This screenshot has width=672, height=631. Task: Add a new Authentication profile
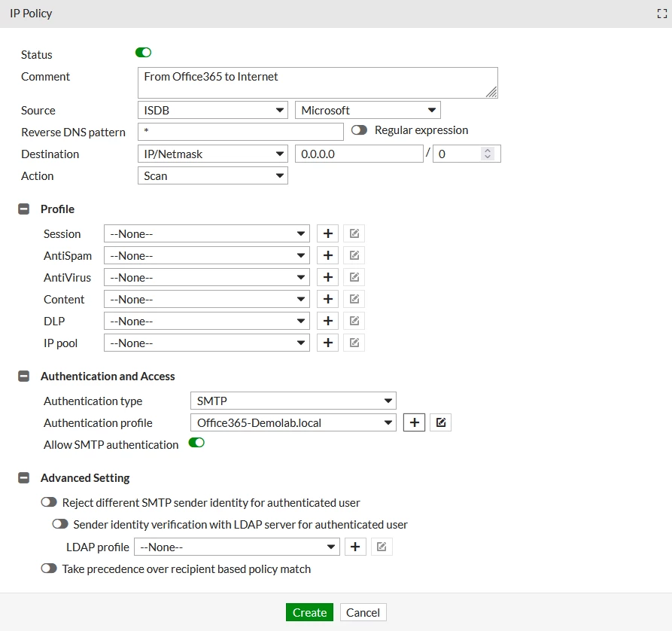pos(415,423)
